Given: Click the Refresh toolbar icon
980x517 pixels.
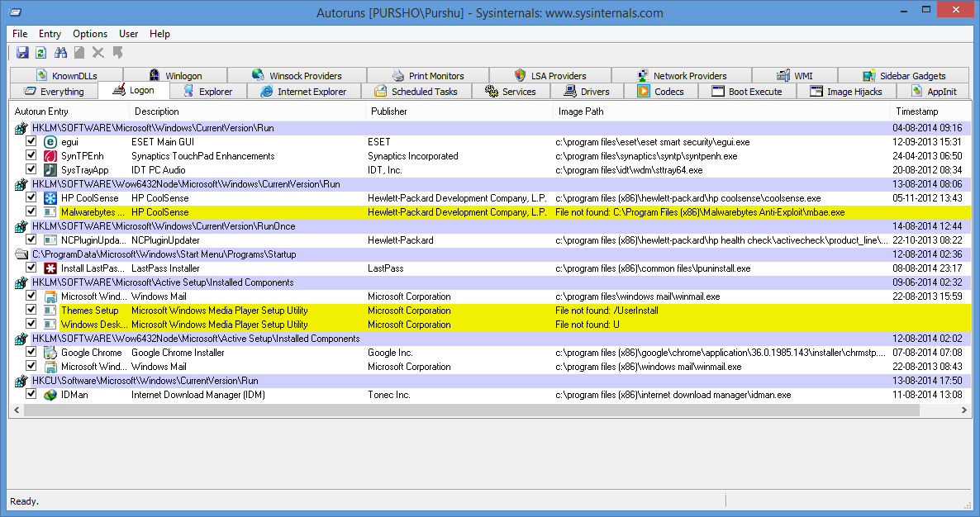Looking at the screenshot, I should (40, 53).
